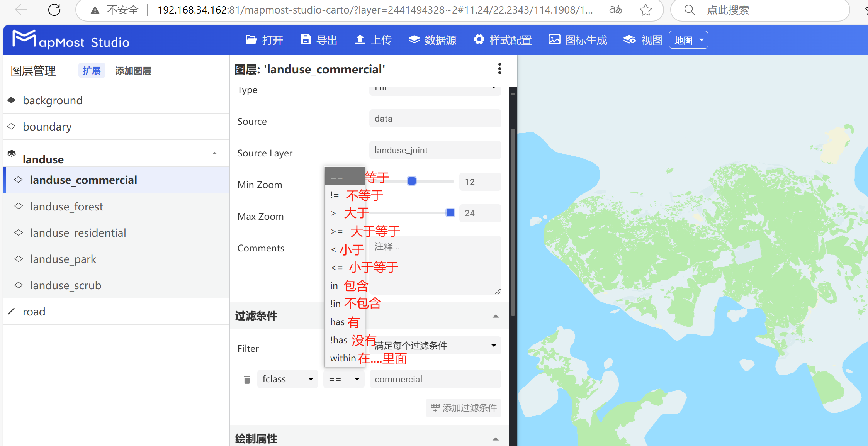Launch the 图标生成 icon generator

coord(577,40)
